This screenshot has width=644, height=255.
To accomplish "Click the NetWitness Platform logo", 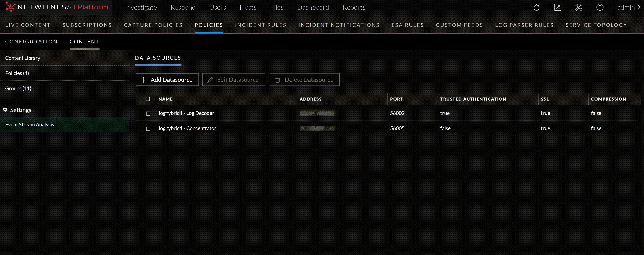I will coord(57,7).
